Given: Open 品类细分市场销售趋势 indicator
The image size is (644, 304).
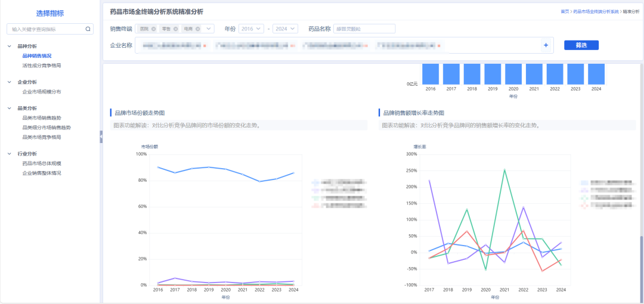Looking at the screenshot, I should [47, 128].
